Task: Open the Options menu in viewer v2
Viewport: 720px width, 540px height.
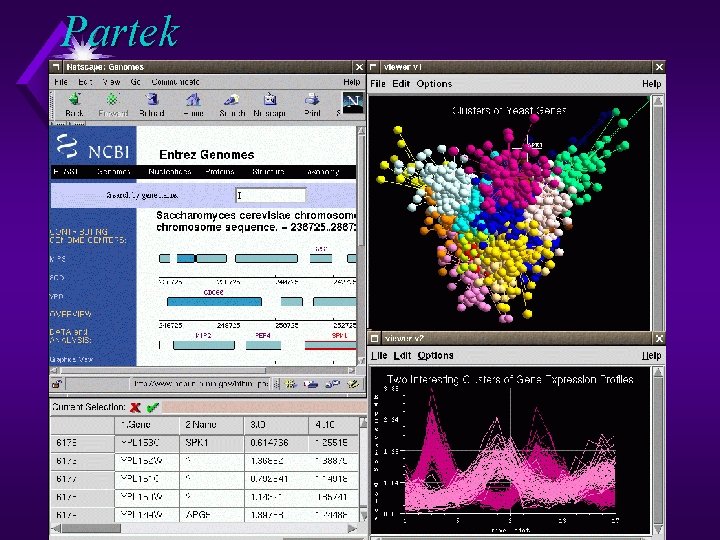Action: [435, 356]
